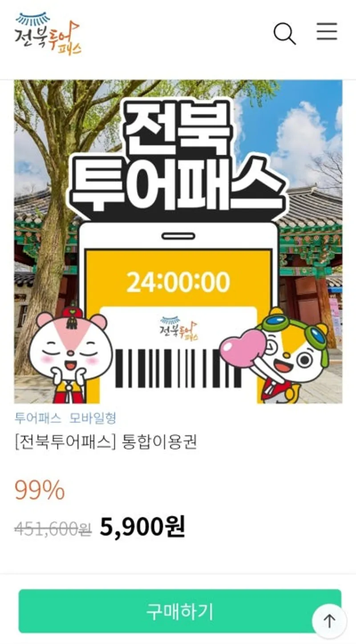Image resolution: width=356 pixels, height=644 pixels.
Task: Click the 99% discount rate label
Action: [40, 491]
